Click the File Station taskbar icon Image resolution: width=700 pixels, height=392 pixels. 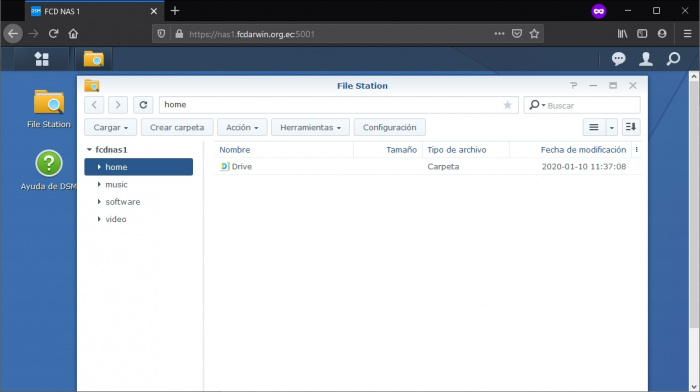[x=94, y=59]
